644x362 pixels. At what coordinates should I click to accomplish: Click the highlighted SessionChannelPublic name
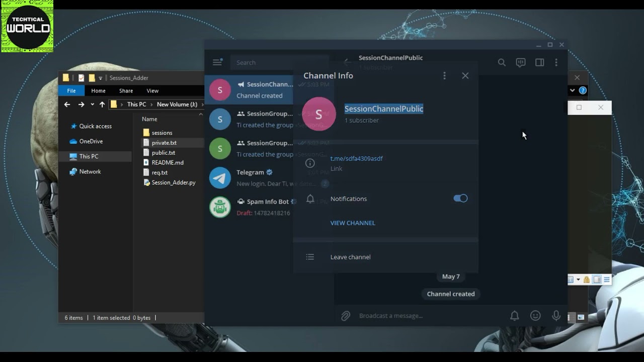384,109
